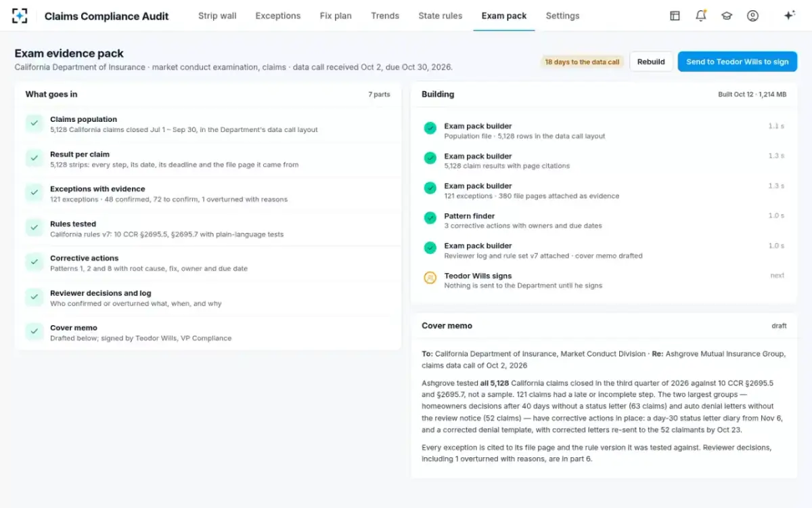Click the 7 parts count label
Viewport: 812px width, 508px height.
click(x=379, y=95)
